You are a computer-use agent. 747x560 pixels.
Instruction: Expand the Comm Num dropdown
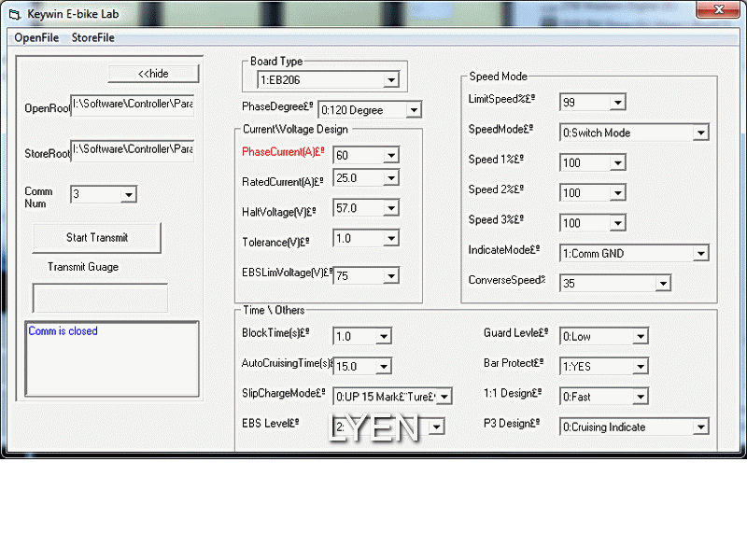click(128, 194)
